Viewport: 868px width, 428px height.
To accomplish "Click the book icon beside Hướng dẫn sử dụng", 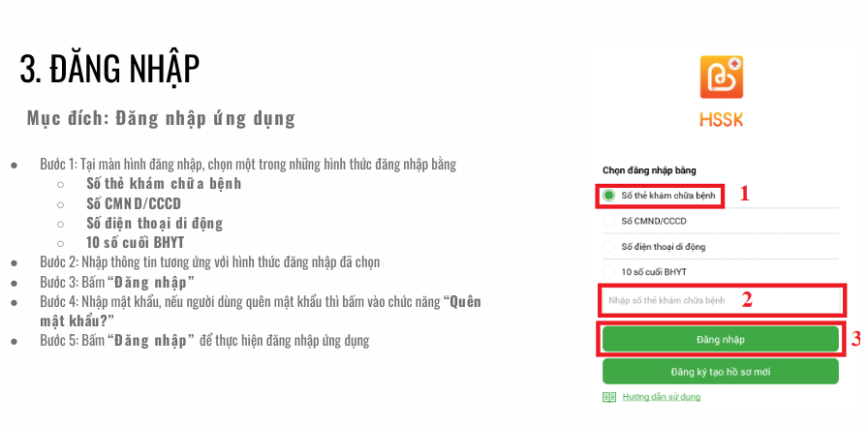I will coord(608,397).
